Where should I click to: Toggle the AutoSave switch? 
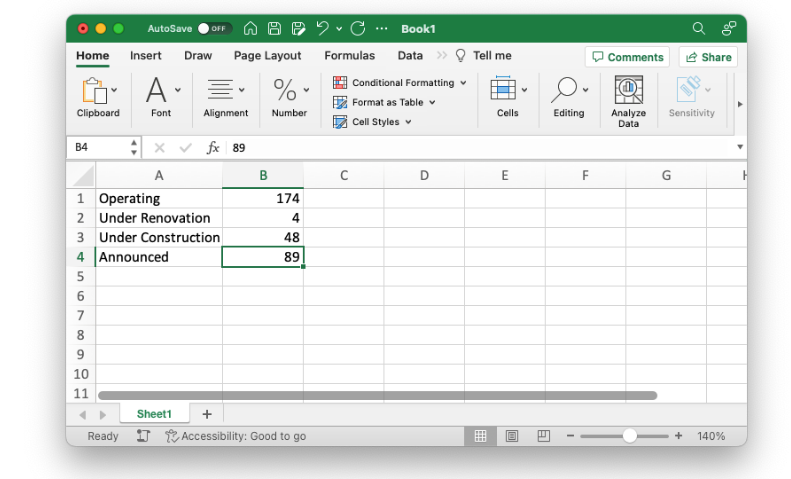point(214,29)
